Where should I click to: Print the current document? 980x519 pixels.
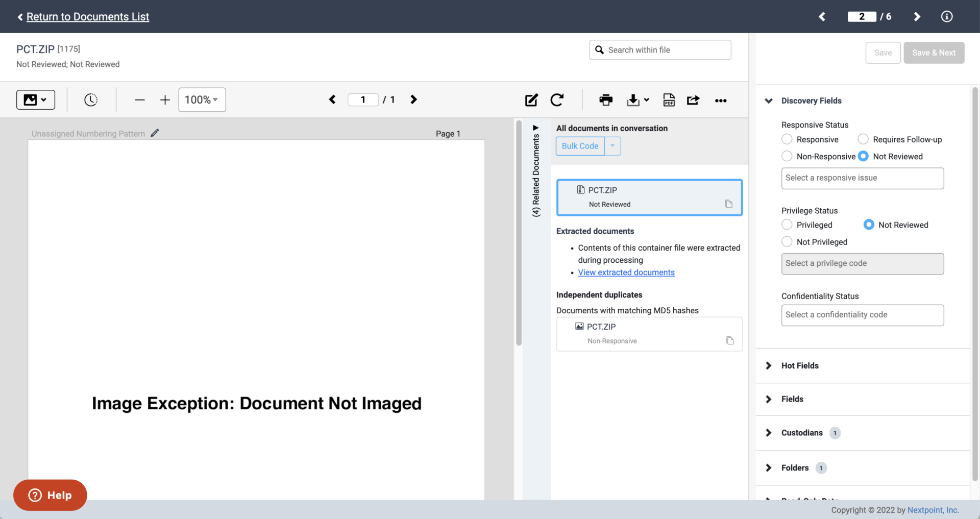tap(606, 100)
